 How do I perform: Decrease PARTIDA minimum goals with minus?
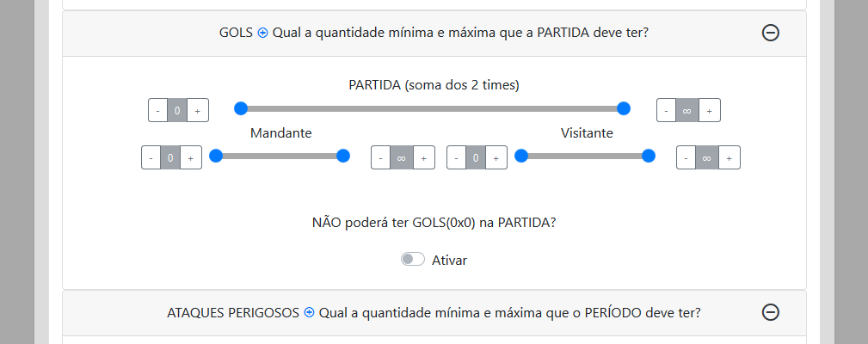157,111
